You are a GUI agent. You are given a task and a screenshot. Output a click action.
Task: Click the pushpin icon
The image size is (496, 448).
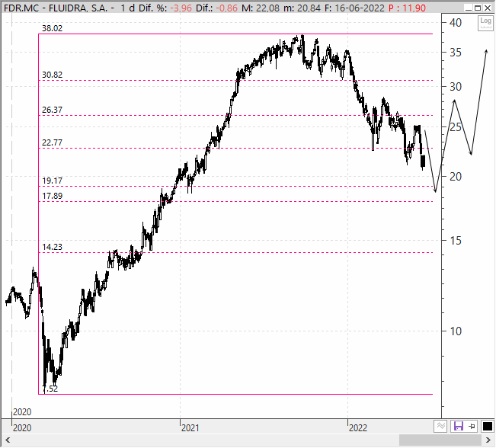(x=472, y=426)
